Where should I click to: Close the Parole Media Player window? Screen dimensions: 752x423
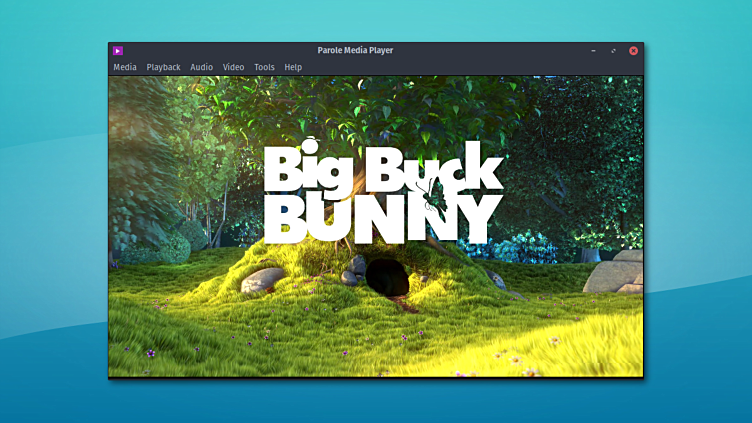633,50
